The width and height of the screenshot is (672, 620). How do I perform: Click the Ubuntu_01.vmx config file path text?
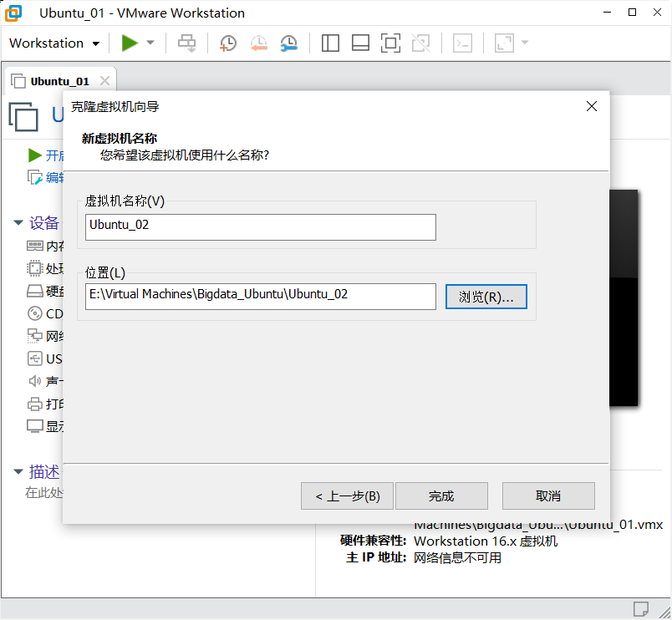pyautogui.click(x=538, y=526)
